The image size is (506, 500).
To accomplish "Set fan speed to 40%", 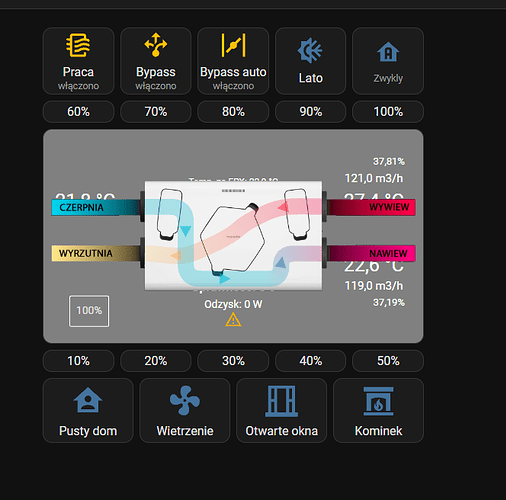I will [310, 361].
